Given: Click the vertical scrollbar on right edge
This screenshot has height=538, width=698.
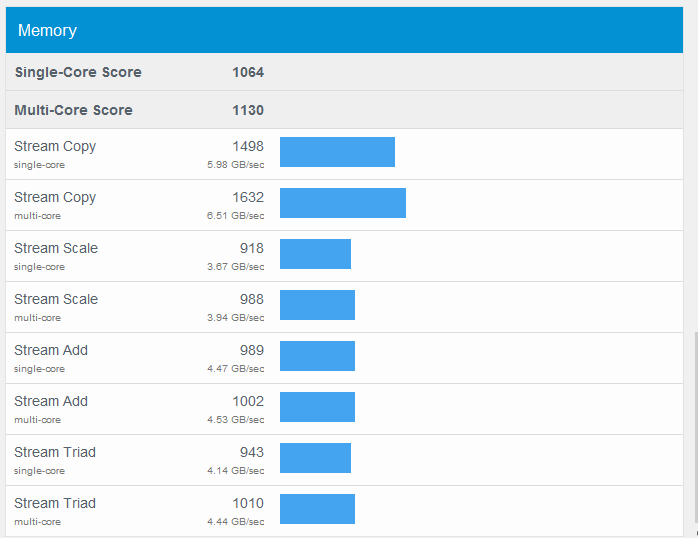Looking at the screenshot, I should point(695,430).
